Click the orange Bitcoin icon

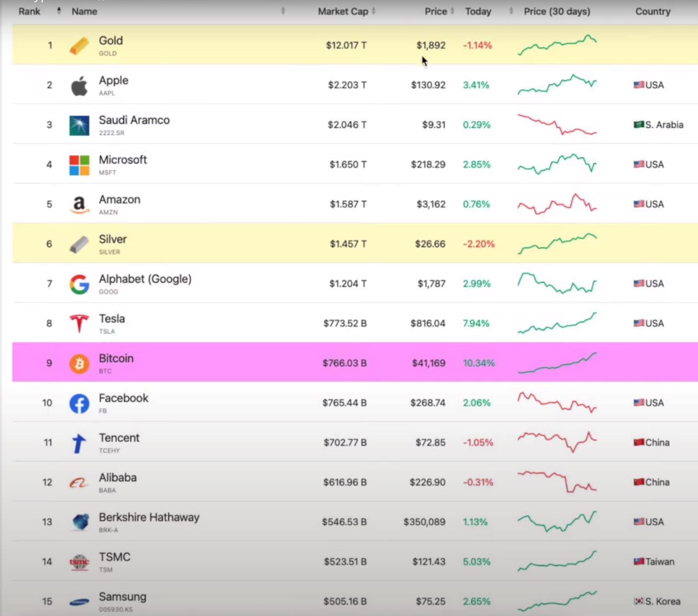pos(79,364)
